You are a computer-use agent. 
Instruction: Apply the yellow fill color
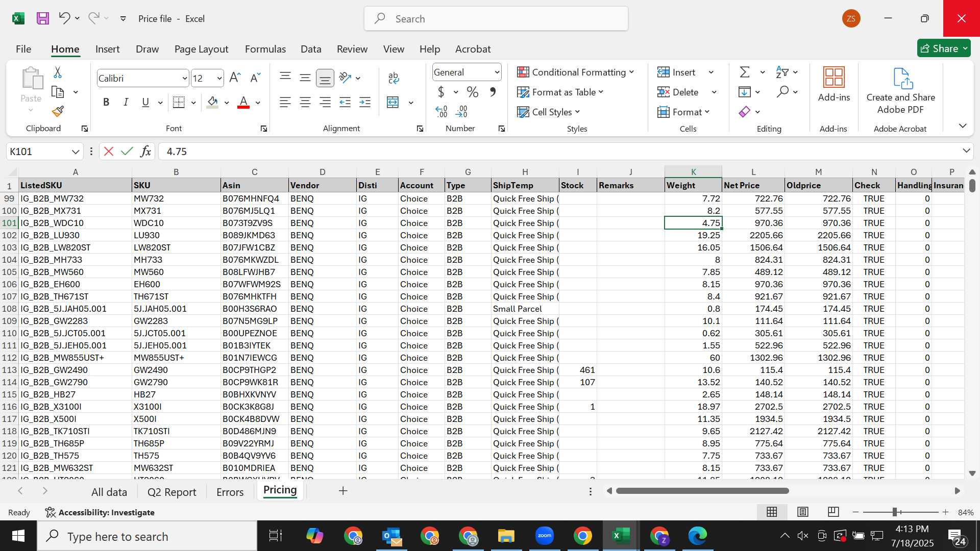213,103
